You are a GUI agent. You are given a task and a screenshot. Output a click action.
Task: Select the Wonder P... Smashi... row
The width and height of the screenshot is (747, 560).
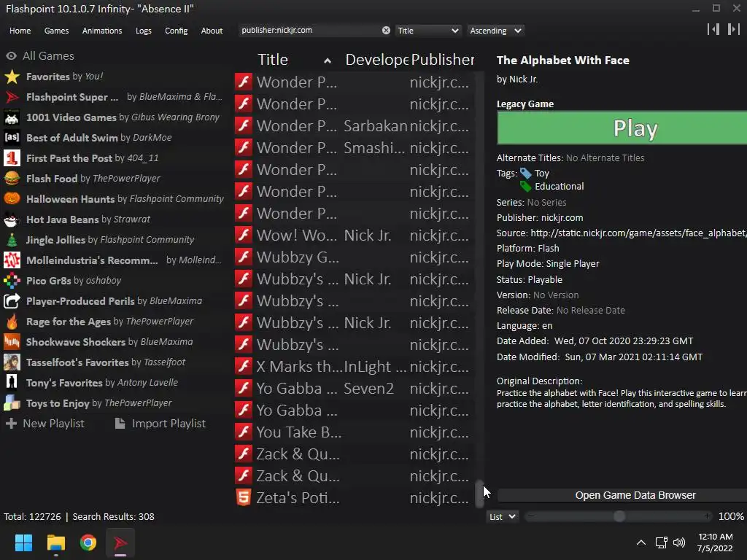[354, 147]
